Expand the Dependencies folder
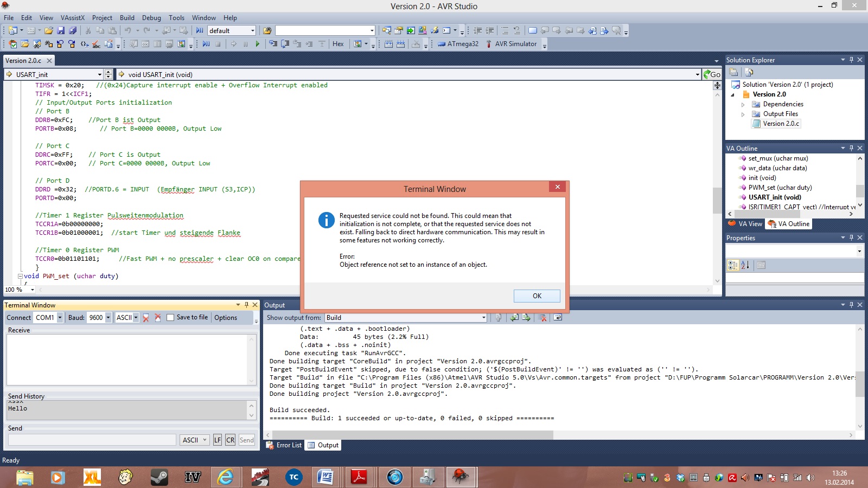868x488 pixels. click(x=743, y=104)
